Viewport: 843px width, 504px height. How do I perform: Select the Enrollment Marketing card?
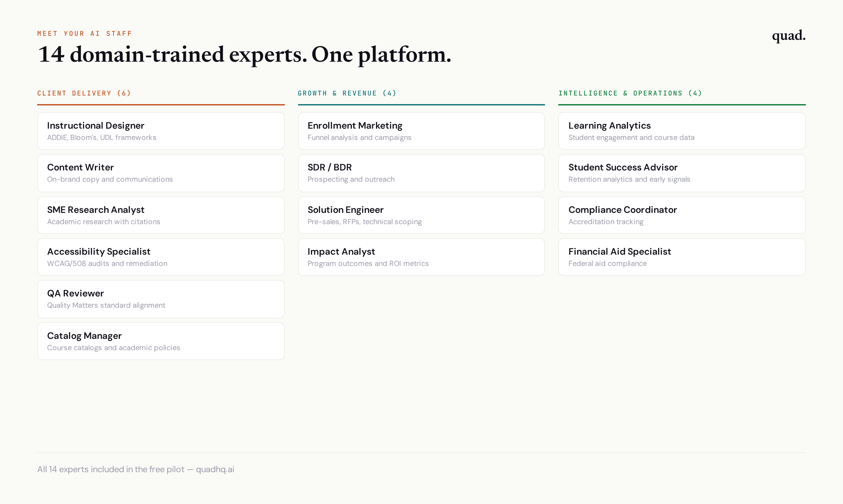pos(421,131)
